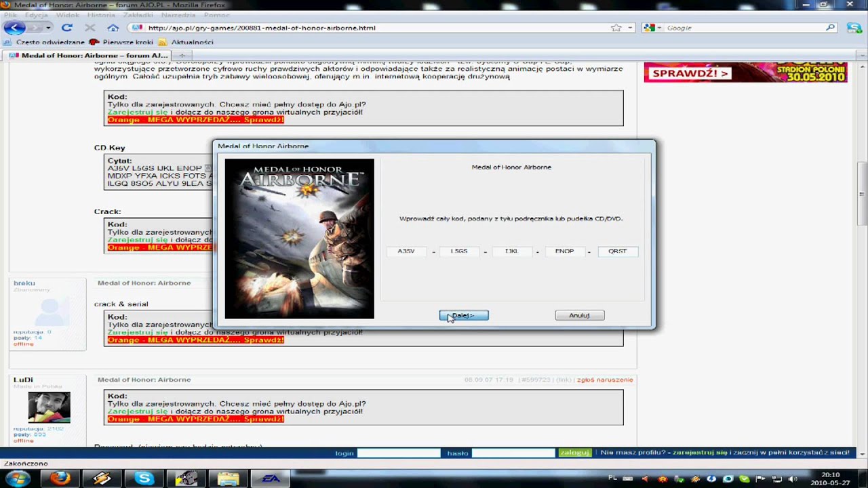Open the Często odwiedzane bookmark
Screen dimensions: 868x488
point(45,42)
